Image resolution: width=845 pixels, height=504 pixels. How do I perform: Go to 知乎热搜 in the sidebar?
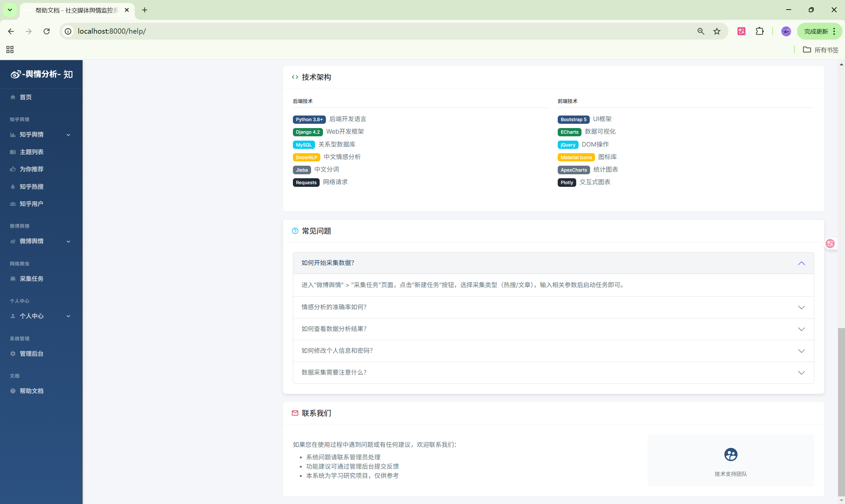point(31,186)
